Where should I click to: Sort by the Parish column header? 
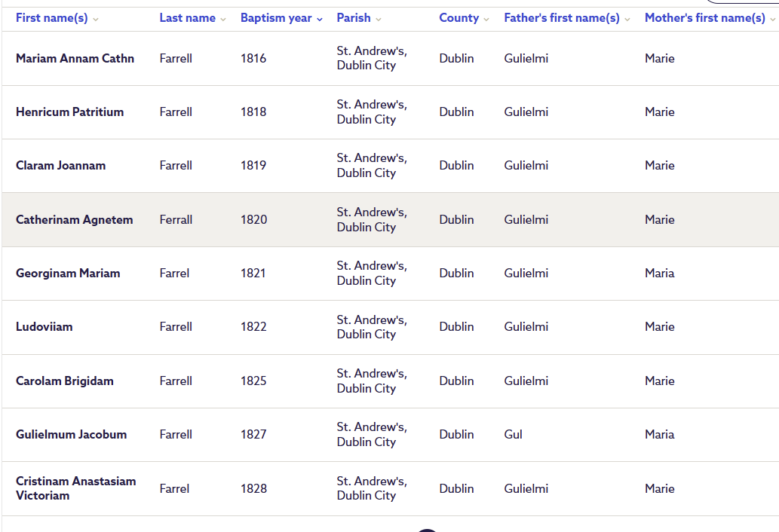354,18
